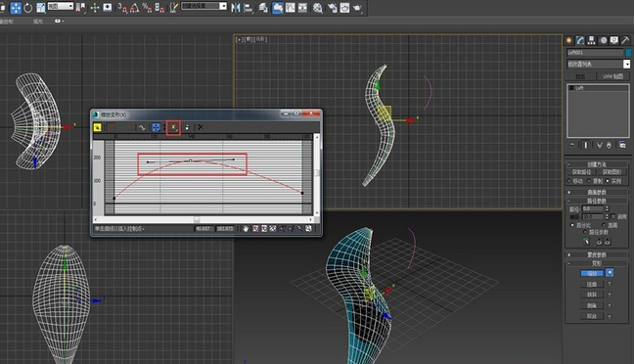The image size is (635, 364).
Task: Collapse the 创建方法 rollout
Action: tap(597, 164)
